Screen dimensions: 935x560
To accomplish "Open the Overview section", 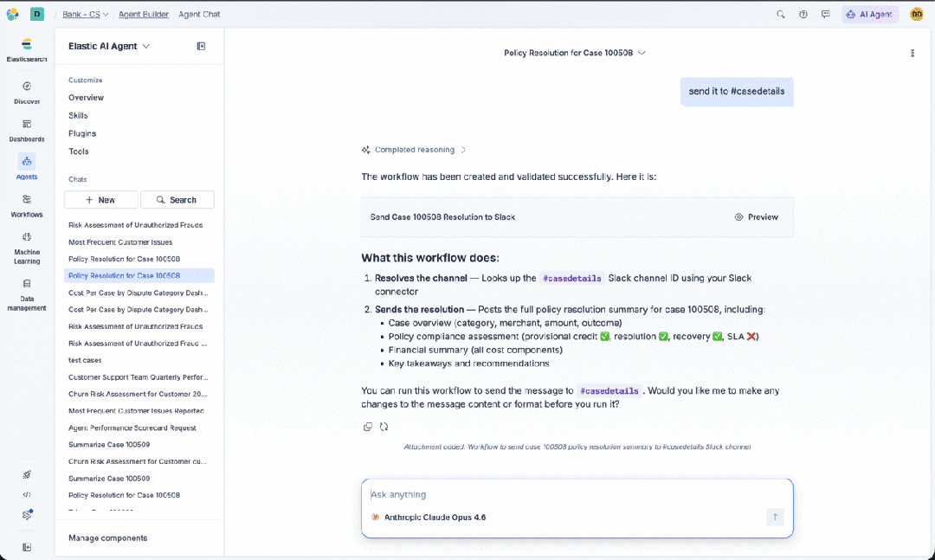I will [86, 97].
